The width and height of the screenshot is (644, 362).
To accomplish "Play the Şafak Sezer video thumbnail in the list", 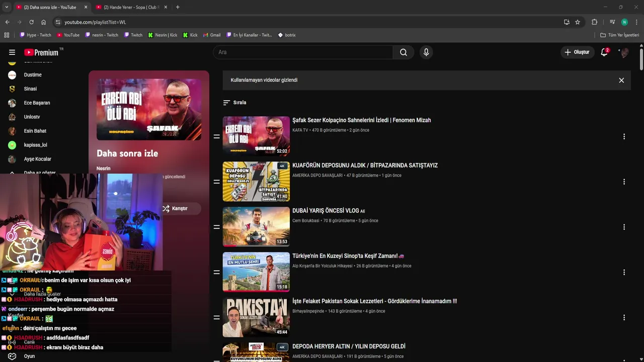I will pyautogui.click(x=256, y=136).
